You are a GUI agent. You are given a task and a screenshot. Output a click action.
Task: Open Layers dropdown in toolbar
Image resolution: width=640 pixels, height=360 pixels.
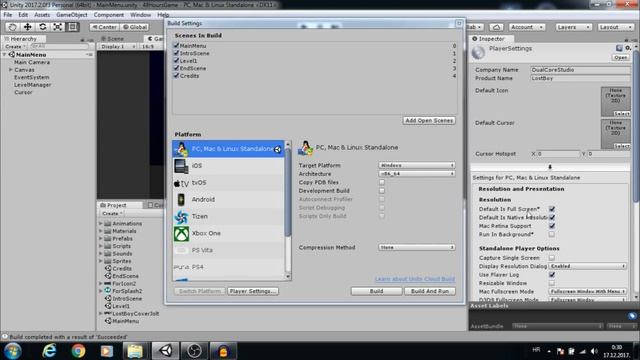573,27
